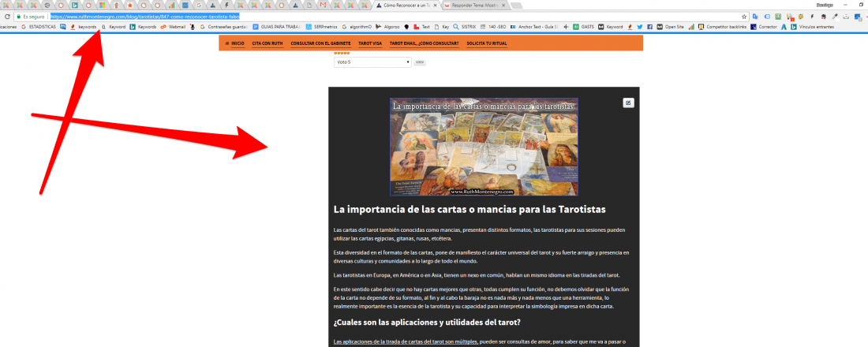Screen dimensions: 868x347
Task: Switch to the Gmail tab
Action: tap(323, 6)
